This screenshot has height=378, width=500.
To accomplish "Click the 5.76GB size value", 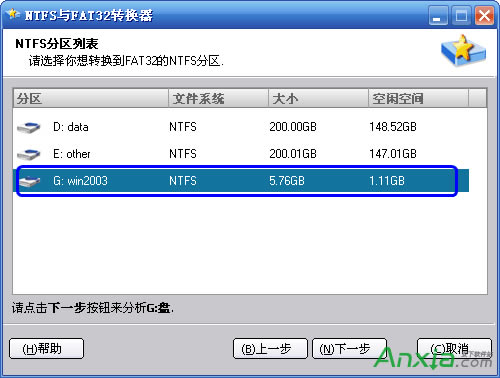I will (x=287, y=181).
